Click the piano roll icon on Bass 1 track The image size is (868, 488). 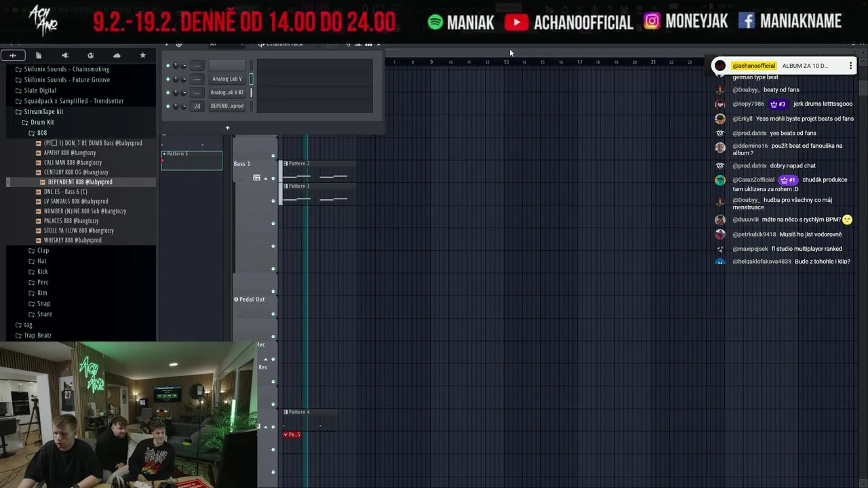(256, 178)
